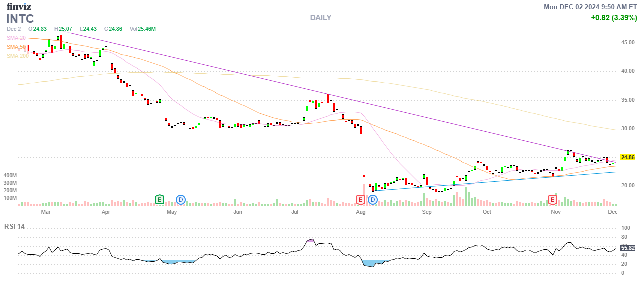Click the yellow 24.86 current price tag

tap(628, 157)
